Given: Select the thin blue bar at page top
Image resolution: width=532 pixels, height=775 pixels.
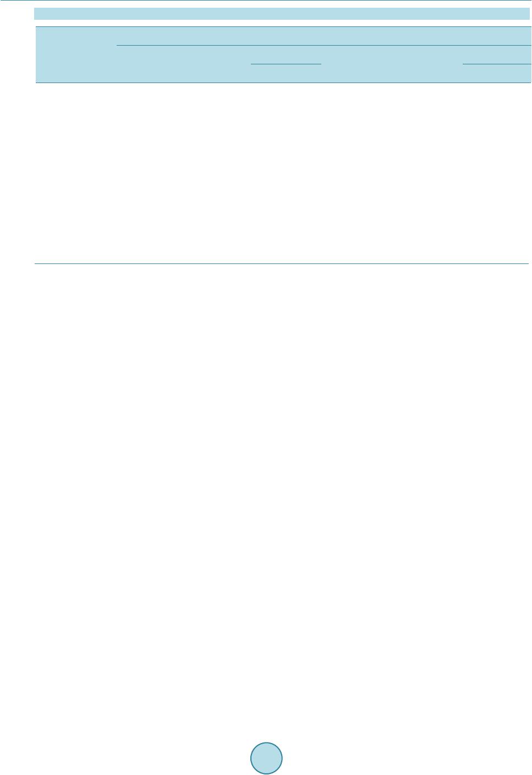Looking at the screenshot, I should pyautogui.click(x=282, y=14).
